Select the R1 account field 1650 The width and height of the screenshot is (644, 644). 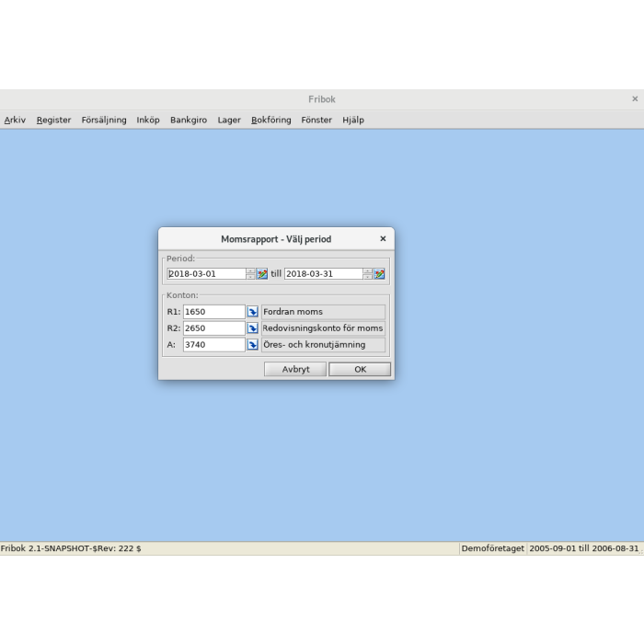click(x=213, y=312)
